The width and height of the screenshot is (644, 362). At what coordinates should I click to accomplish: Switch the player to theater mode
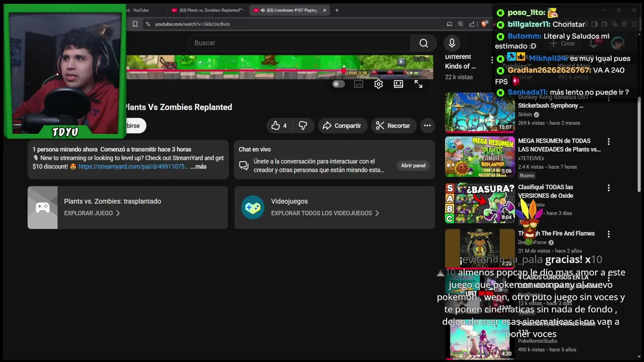pos(398,84)
